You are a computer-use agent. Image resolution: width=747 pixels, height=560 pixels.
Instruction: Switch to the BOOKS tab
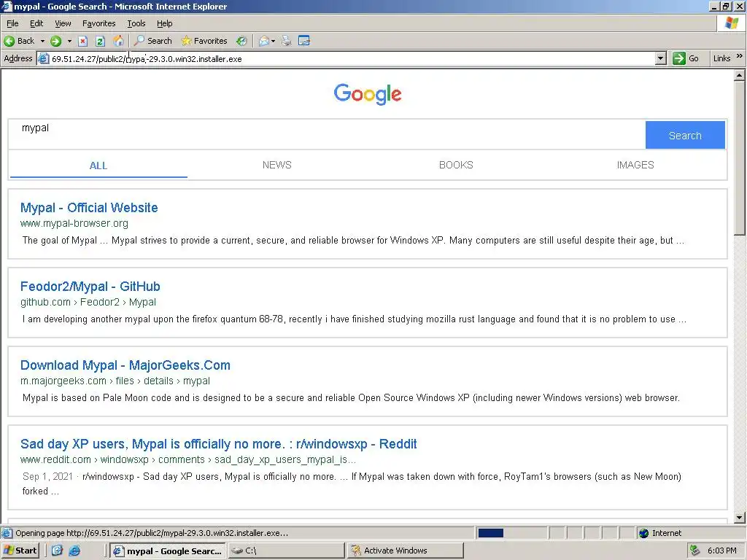click(456, 165)
